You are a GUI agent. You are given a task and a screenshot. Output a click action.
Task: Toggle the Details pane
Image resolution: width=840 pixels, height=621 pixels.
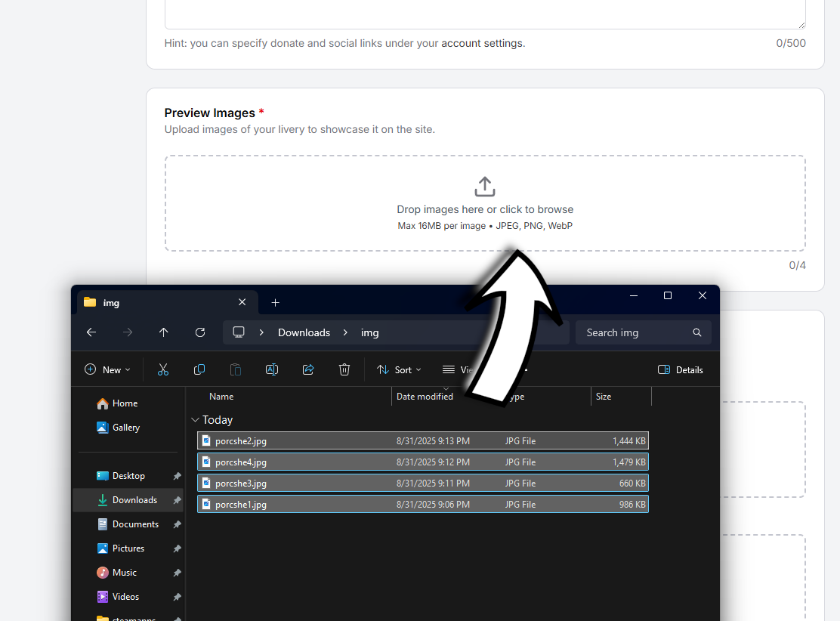click(x=681, y=369)
